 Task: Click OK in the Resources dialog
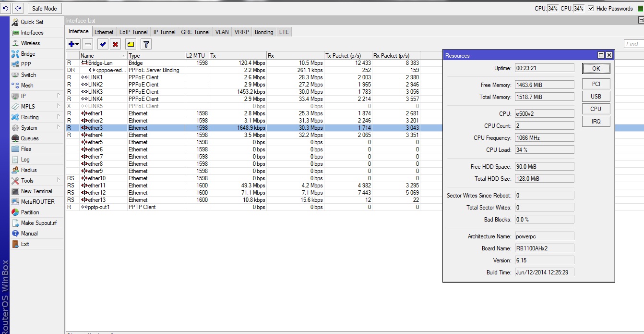[596, 68]
